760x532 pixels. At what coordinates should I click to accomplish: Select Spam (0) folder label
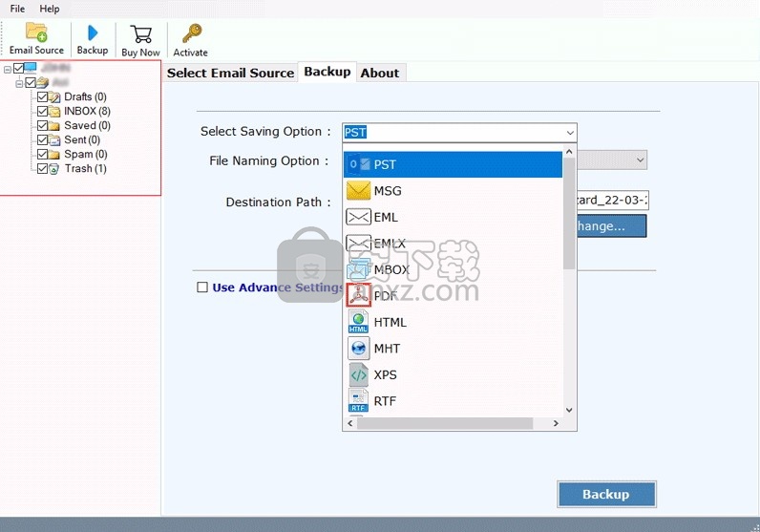(86, 154)
